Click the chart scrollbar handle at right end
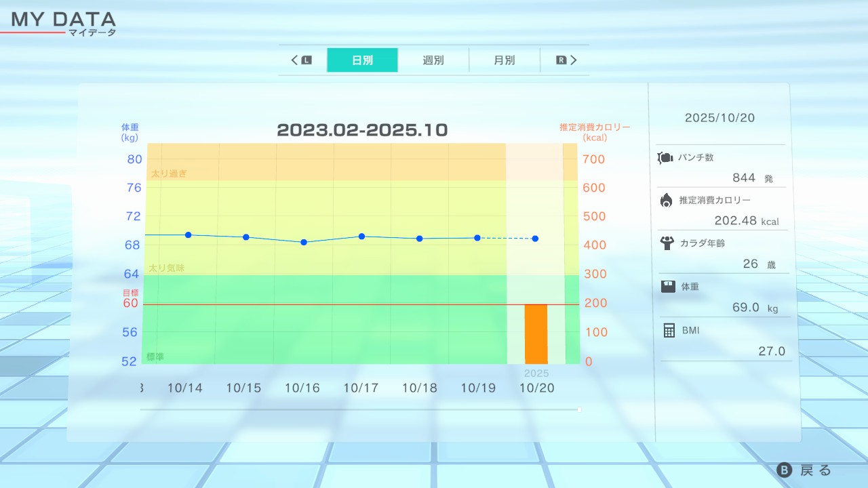This screenshot has height=488, width=868. (x=579, y=409)
